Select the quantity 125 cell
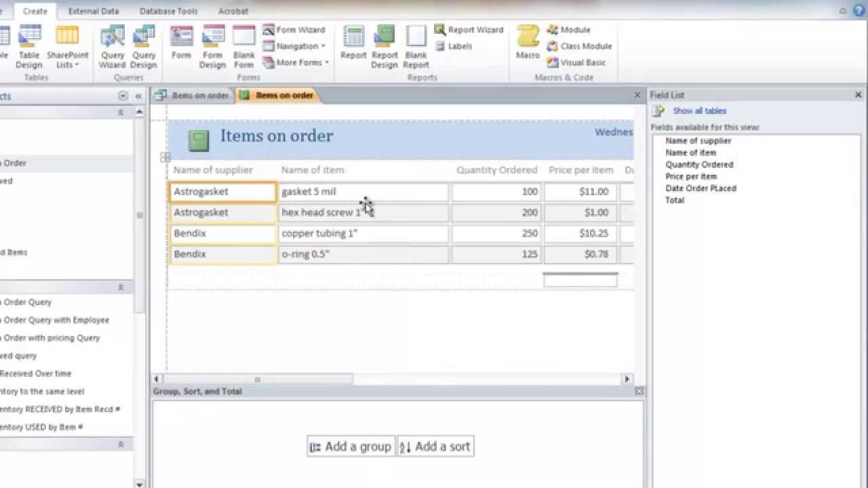Image resolution: width=868 pixels, height=488 pixels. click(x=496, y=255)
